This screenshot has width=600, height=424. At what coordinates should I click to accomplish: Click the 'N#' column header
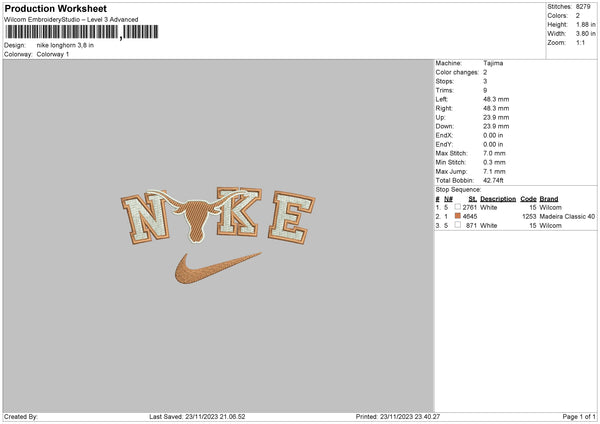[448, 199]
